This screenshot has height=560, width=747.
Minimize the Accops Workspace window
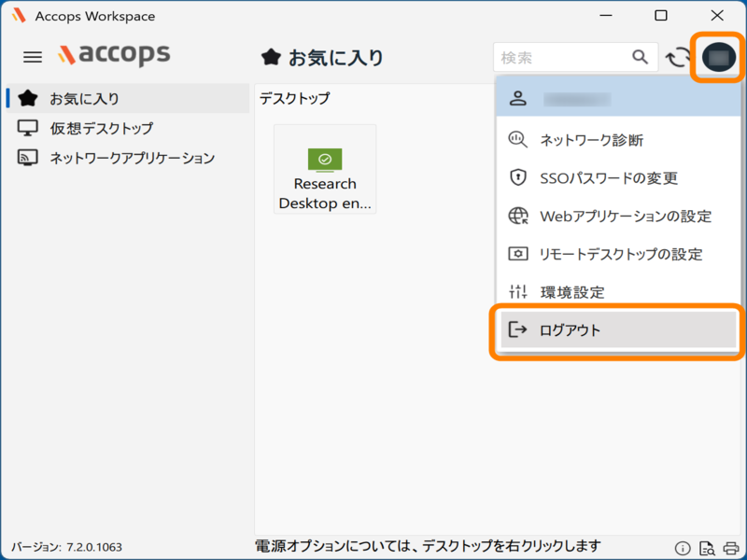(x=605, y=16)
